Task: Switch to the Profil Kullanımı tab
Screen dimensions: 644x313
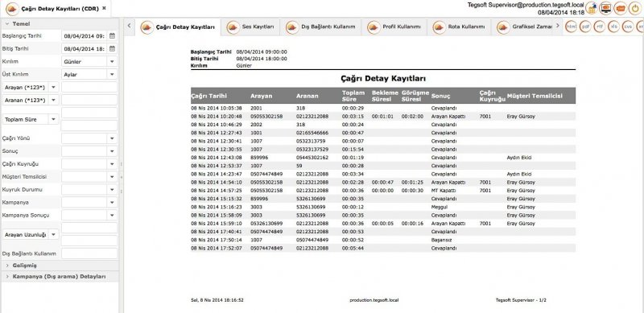Action: tap(394, 27)
